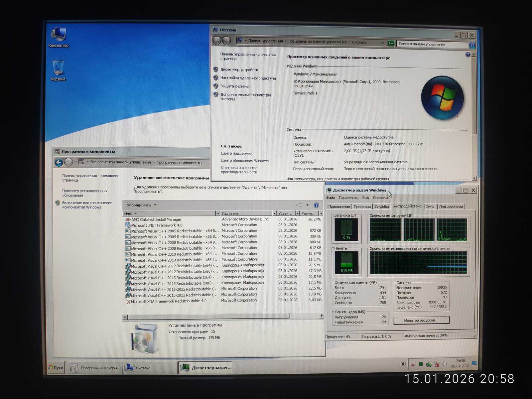Open the Компьютер desktop icon
Image resolution: width=532 pixels, height=399 pixels.
[x=59, y=37]
